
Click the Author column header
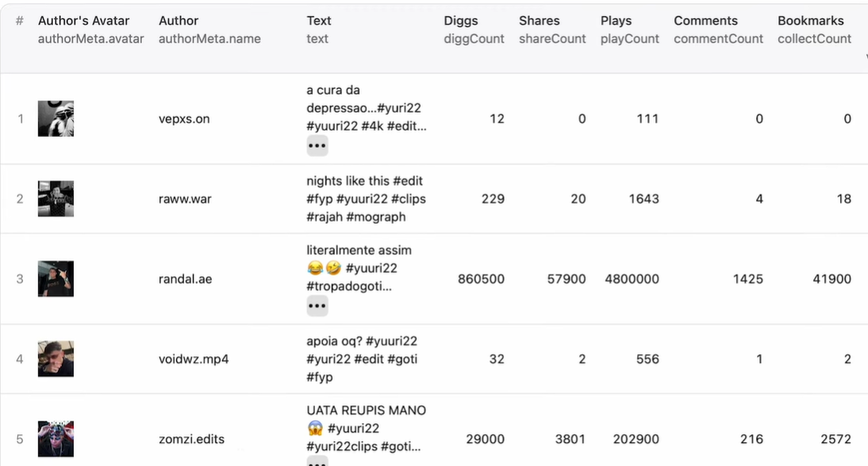coord(179,21)
